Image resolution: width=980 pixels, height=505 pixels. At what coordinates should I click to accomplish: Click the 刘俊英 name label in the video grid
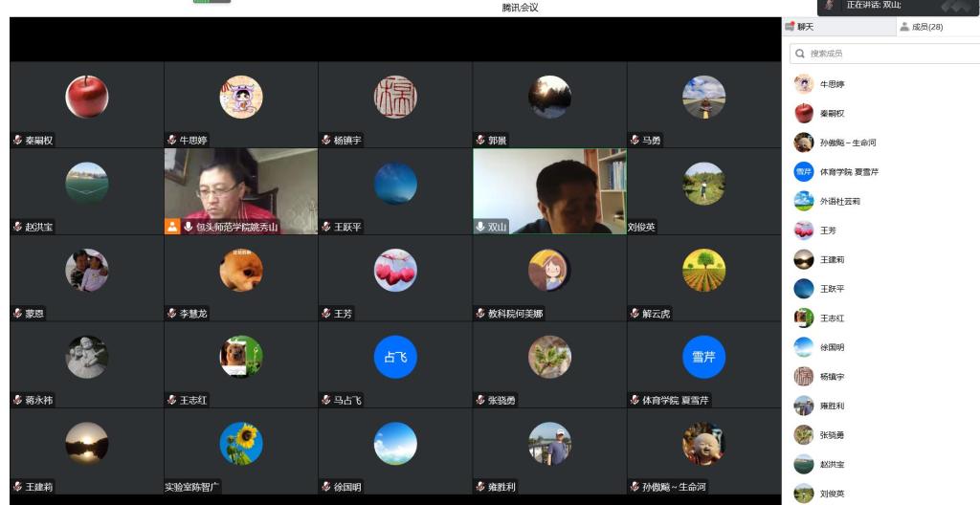(x=642, y=228)
